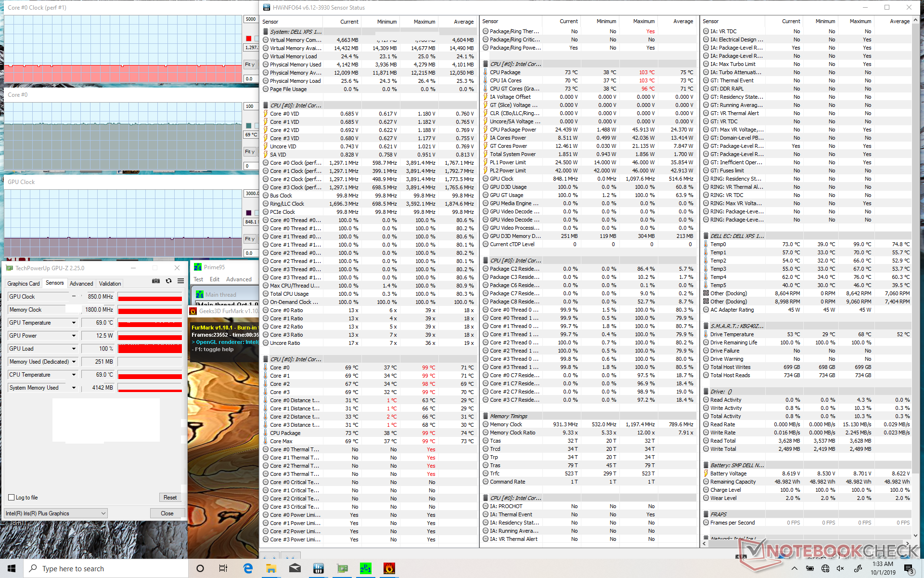The height and width of the screenshot is (578, 924).
Task: Click red color square in Core #0 Clock graph
Action: coord(249,39)
